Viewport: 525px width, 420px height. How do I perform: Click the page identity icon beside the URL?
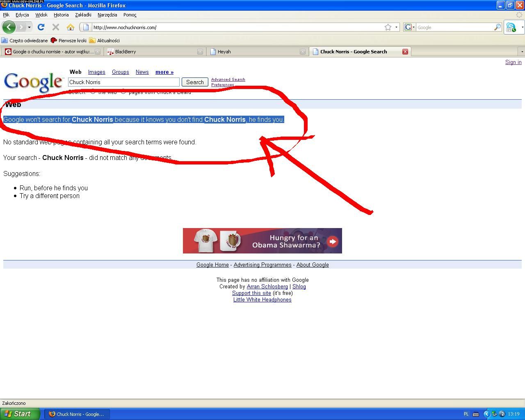[x=86, y=27]
